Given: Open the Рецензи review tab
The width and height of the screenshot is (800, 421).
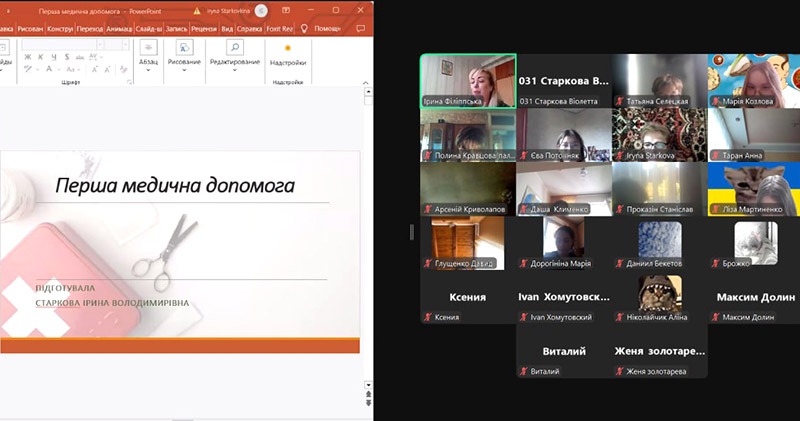Looking at the screenshot, I should (204, 29).
